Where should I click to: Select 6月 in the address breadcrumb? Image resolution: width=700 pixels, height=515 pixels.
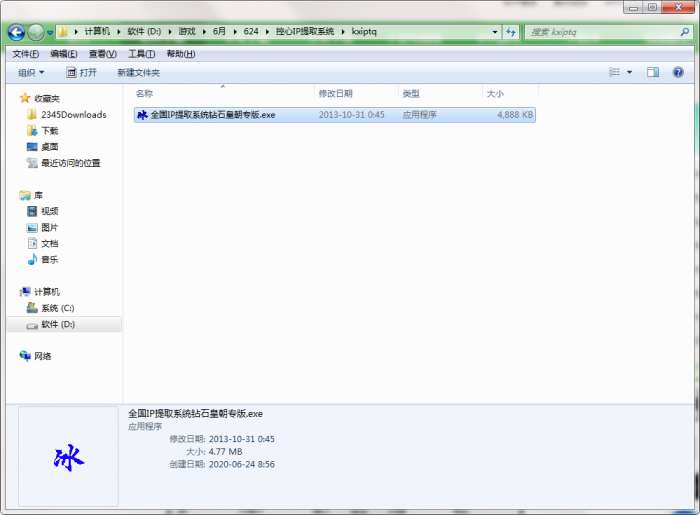point(219,32)
